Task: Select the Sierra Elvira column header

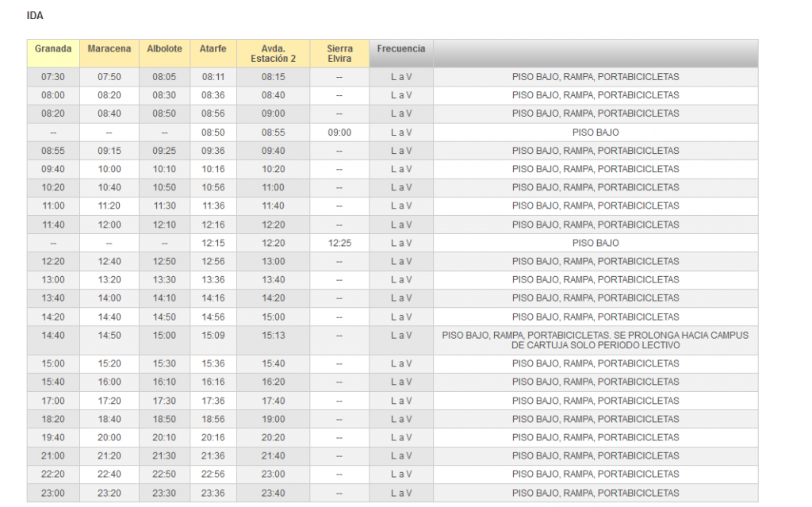Action: [x=339, y=53]
